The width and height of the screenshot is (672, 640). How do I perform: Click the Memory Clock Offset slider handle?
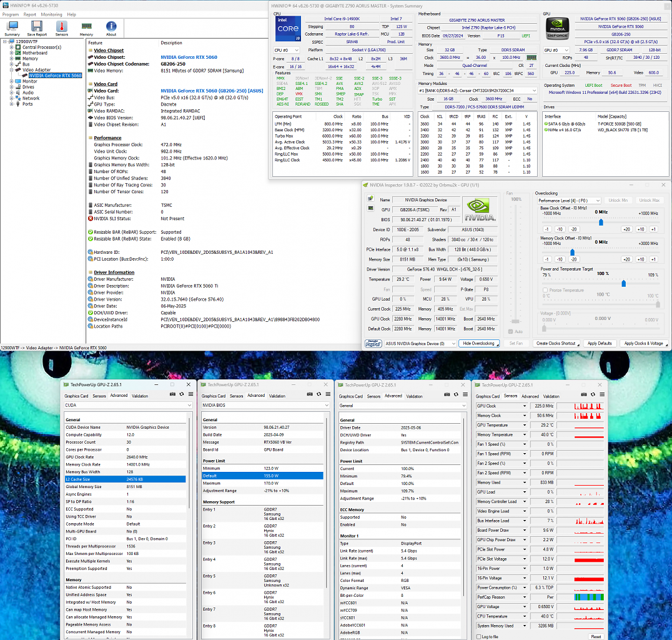click(x=572, y=252)
